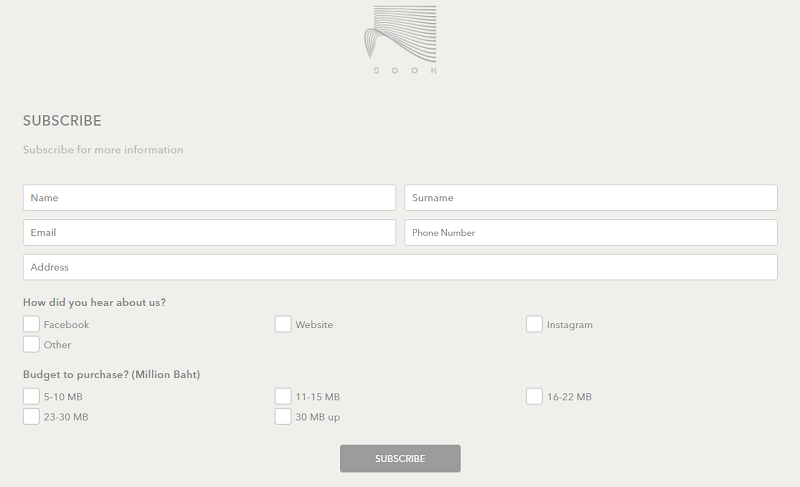Click 'Subscribe for more information' text
Image resolution: width=800 pixels, height=487 pixels.
(x=103, y=149)
